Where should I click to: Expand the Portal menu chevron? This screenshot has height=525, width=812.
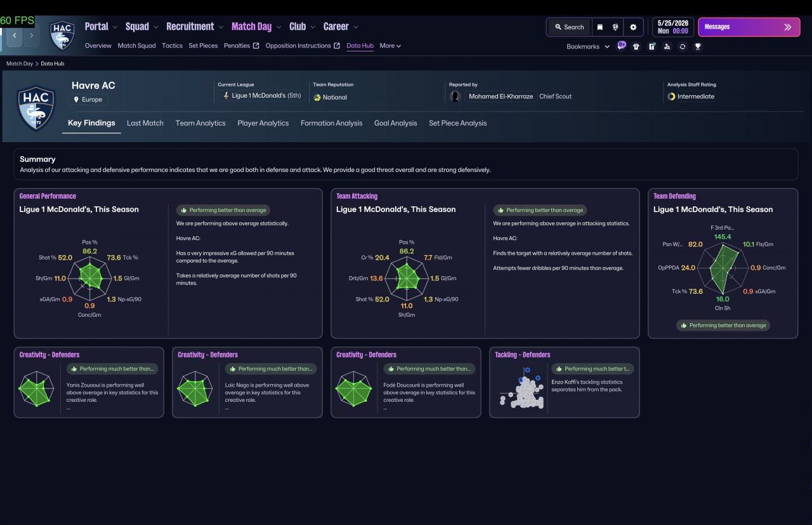[115, 27]
